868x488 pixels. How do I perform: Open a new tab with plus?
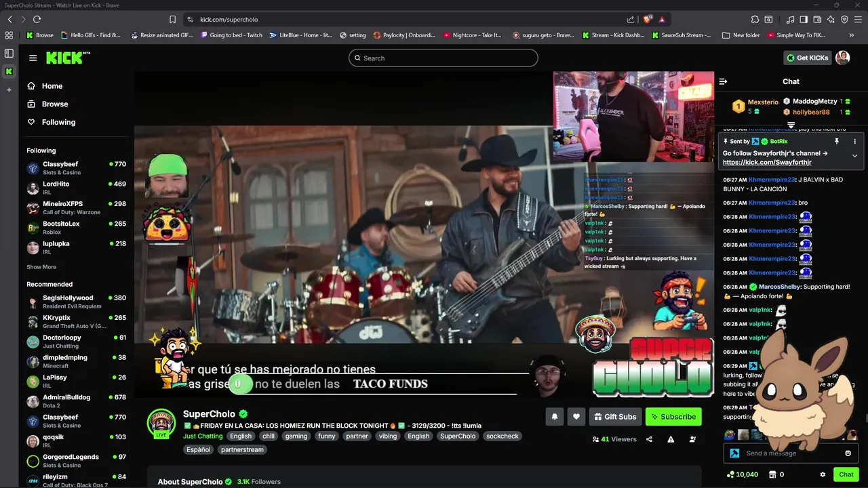[x=9, y=89]
